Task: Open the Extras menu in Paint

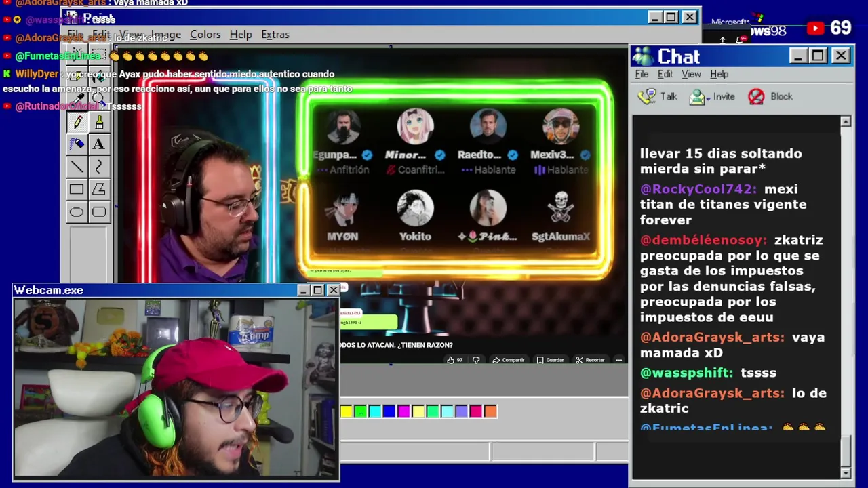Action: coord(275,34)
